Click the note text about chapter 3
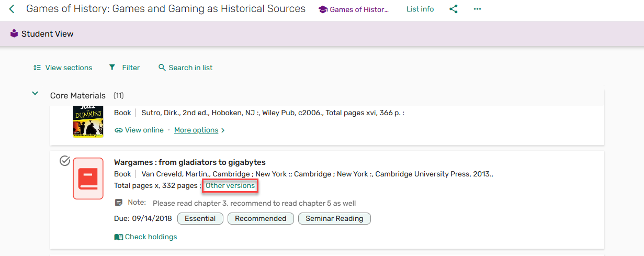Image resolution: width=644 pixels, height=256 pixels. pos(254,203)
